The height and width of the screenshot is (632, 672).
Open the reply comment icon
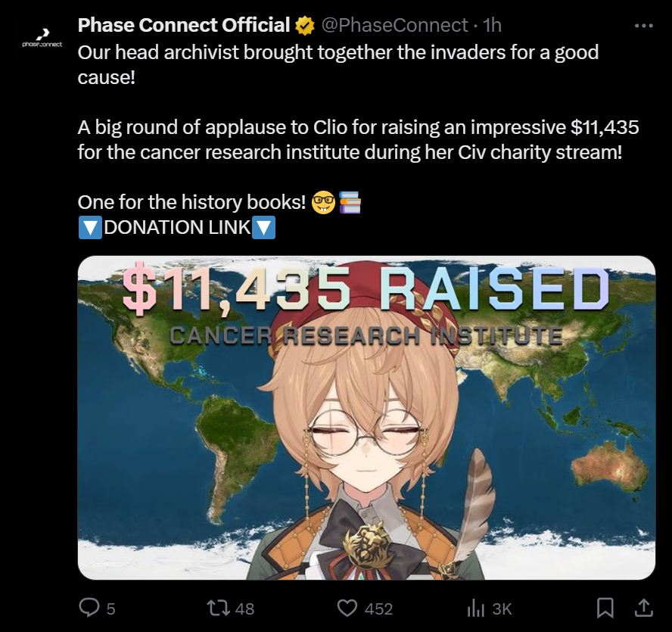(89, 608)
